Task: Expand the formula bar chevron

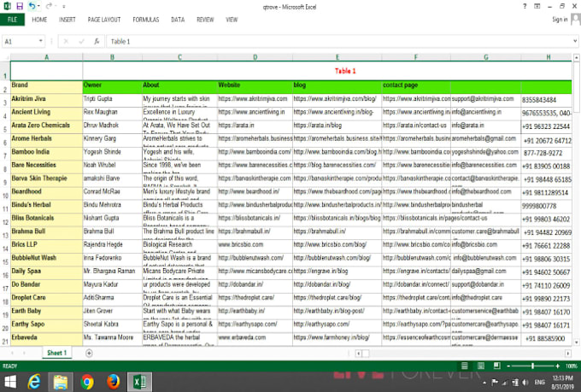Action: tap(575, 41)
